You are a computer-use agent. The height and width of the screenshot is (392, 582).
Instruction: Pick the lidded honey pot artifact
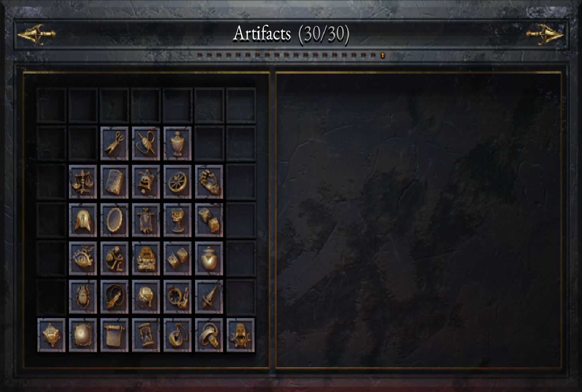209,258
